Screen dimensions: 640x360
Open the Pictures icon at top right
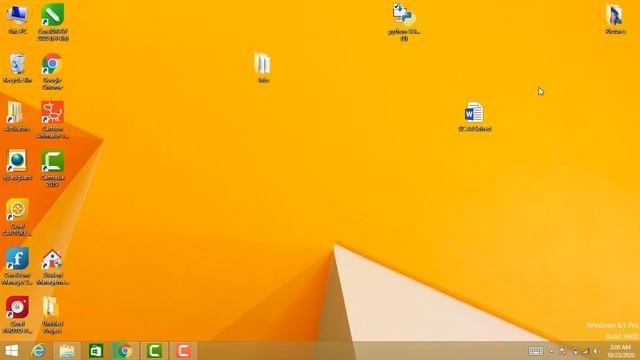click(615, 19)
